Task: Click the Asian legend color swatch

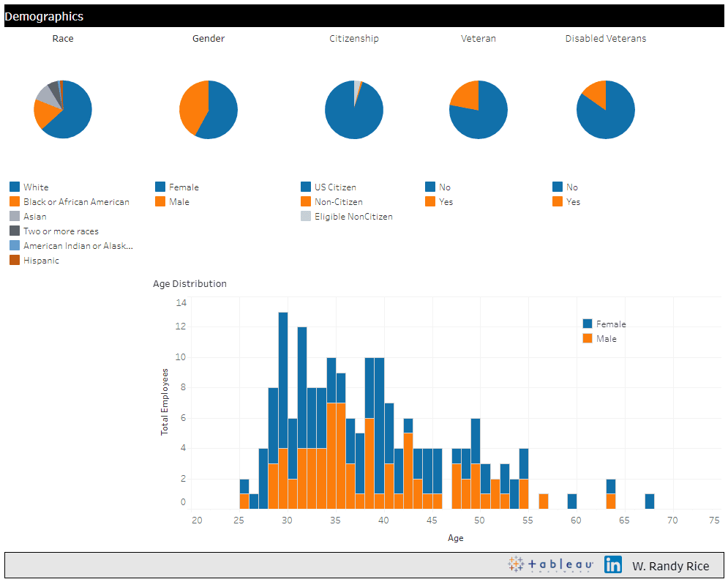Action: (15, 217)
